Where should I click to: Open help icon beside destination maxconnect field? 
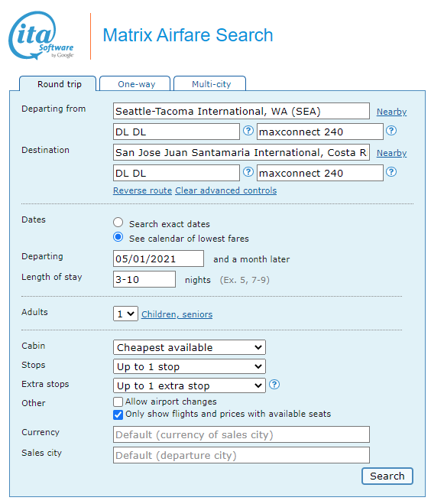coord(390,172)
